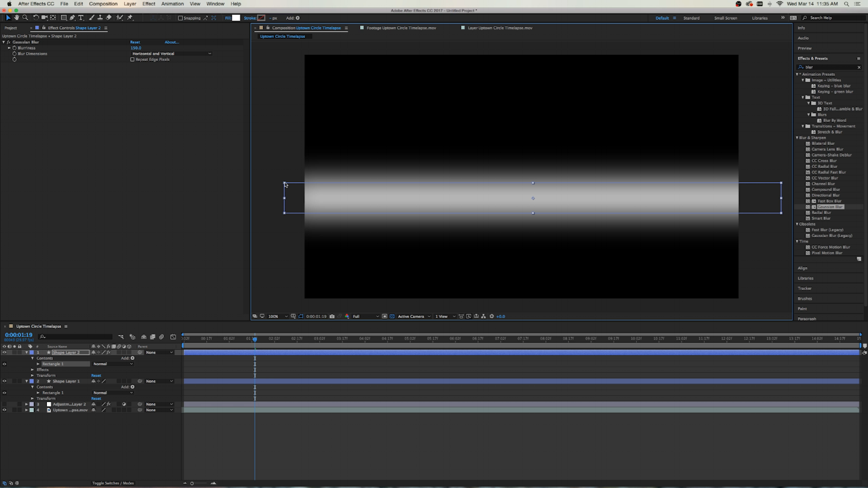Toggle hide shy layers icon in timeline
The width and height of the screenshot is (868, 488).
click(x=144, y=337)
